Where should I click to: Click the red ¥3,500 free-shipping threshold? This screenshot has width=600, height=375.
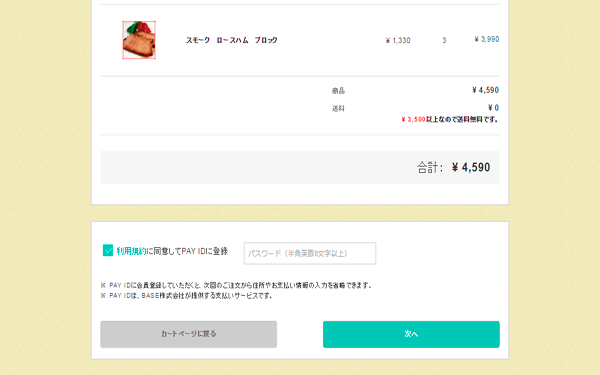pos(413,119)
